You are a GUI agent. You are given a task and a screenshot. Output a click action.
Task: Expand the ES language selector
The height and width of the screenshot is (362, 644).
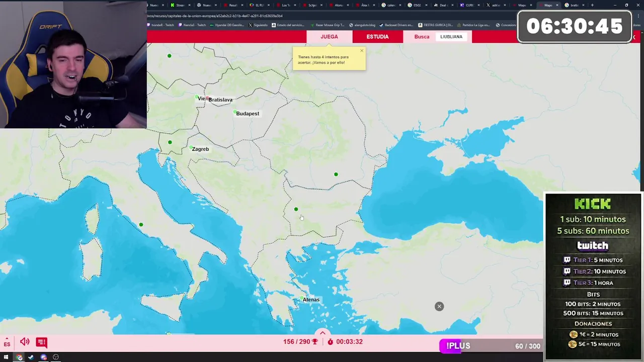7,344
